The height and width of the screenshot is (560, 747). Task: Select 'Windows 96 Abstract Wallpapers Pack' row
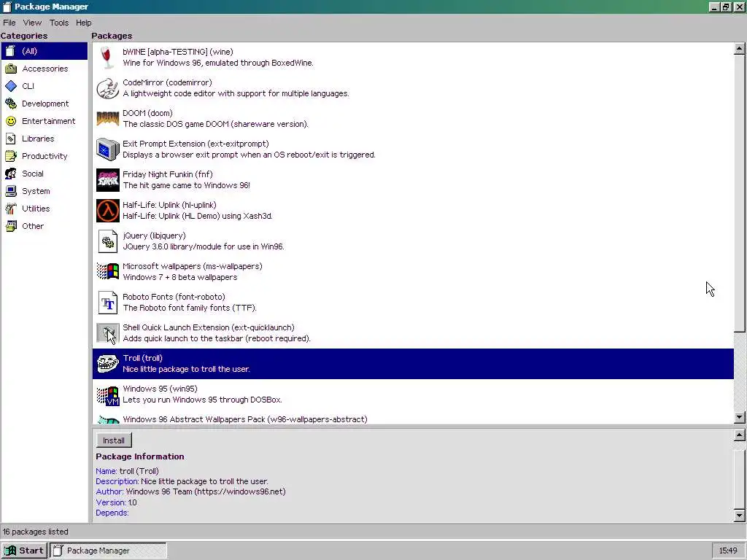point(413,419)
